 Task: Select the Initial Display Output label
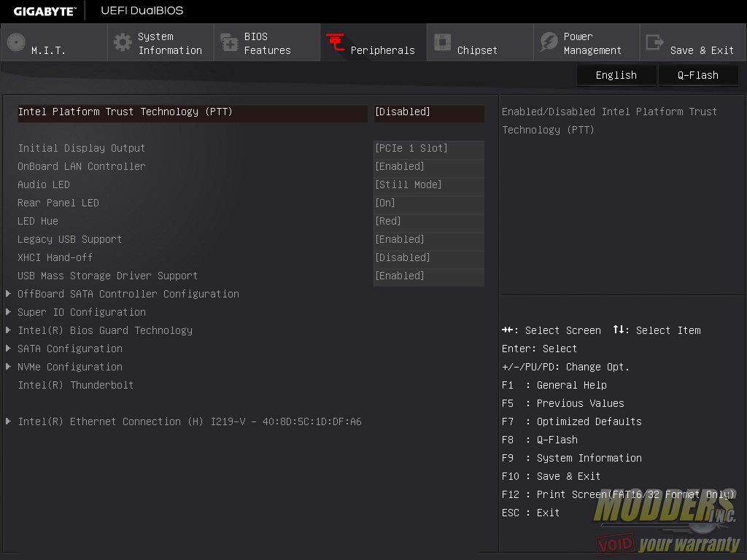point(82,149)
